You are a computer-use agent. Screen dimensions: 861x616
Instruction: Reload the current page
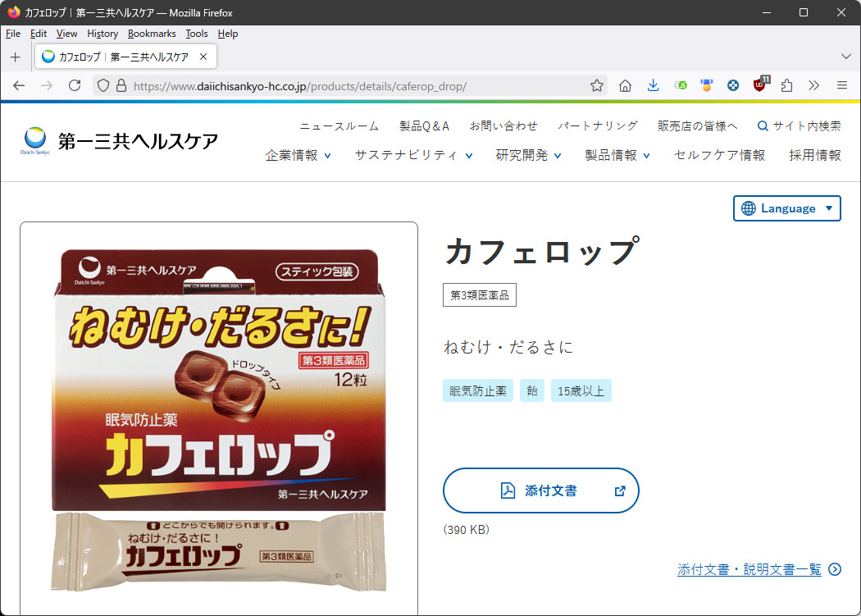tap(75, 85)
